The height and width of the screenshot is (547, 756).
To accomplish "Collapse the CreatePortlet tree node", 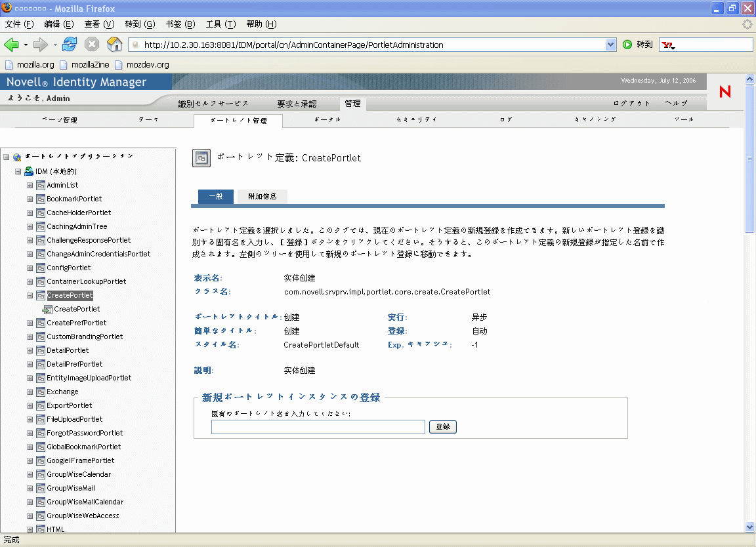I will (x=30, y=295).
